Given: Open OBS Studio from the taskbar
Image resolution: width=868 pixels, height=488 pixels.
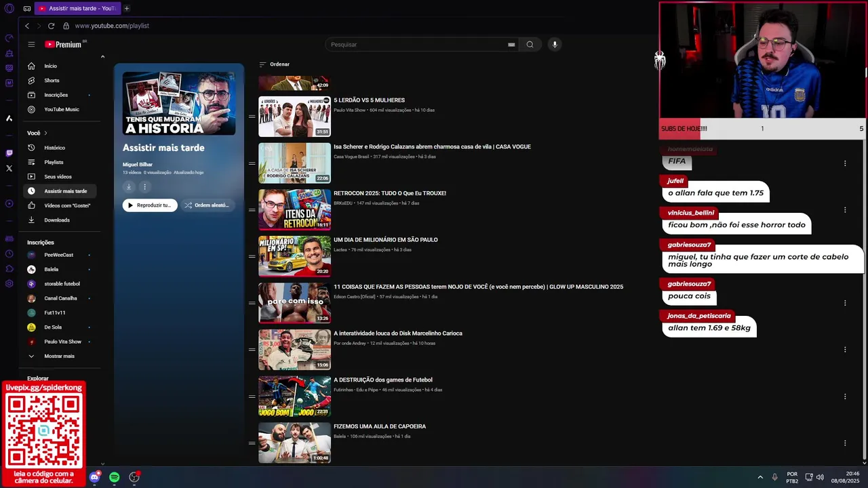Looking at the screenshot, I should tap(134, 477).
